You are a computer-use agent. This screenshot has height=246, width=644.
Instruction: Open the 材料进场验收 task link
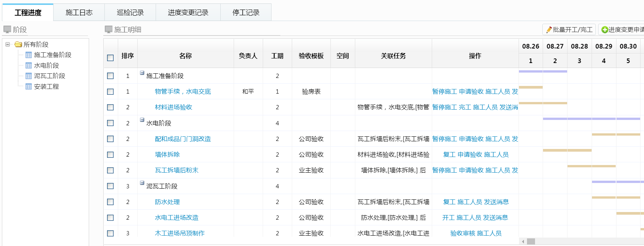click(174, 107)
